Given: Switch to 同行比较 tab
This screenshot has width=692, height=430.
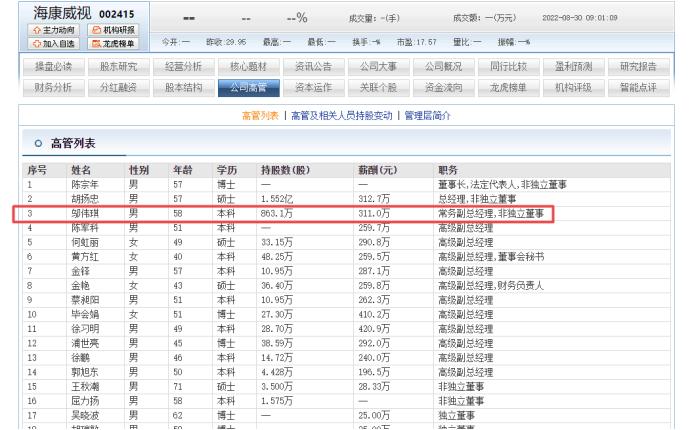Looking at the screenshot, I should coord(508,67).
